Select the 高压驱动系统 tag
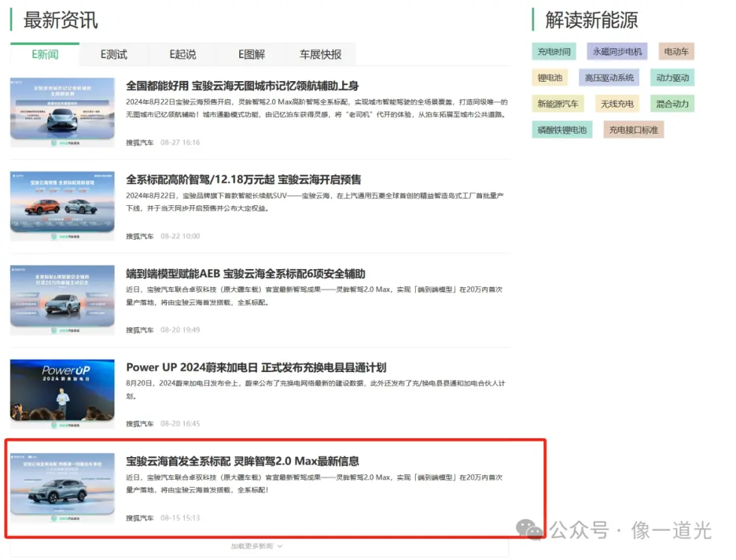This screenshot has width=736, height=560. pyautogui.click(x=609, y=78)
